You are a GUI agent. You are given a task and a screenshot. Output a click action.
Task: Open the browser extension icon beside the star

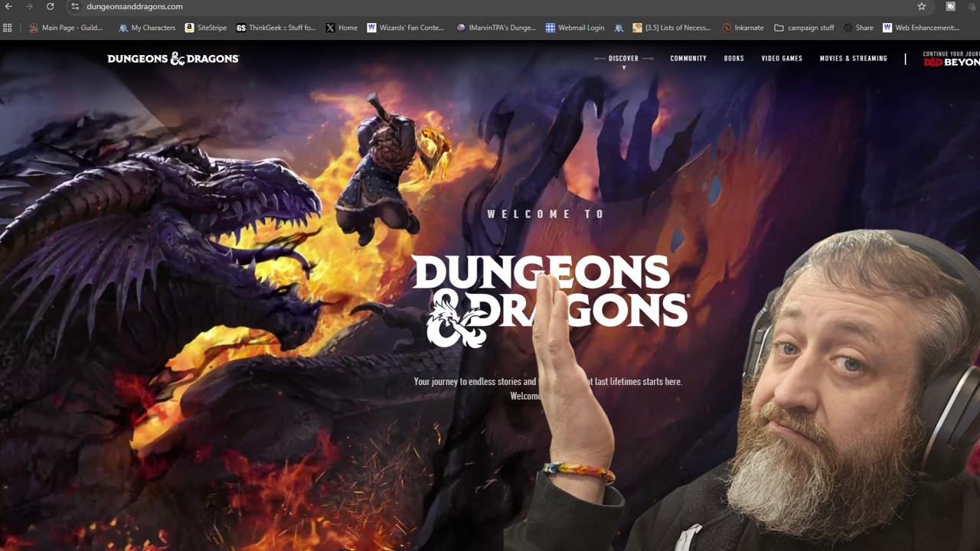(x=950, y=6)
